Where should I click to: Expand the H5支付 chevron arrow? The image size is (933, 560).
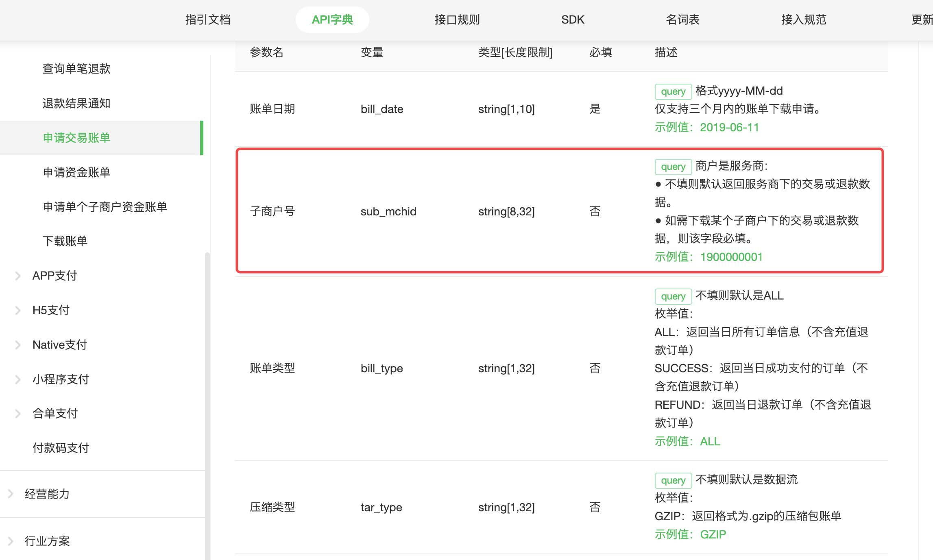pyautogui.click(x=17, y=310)
